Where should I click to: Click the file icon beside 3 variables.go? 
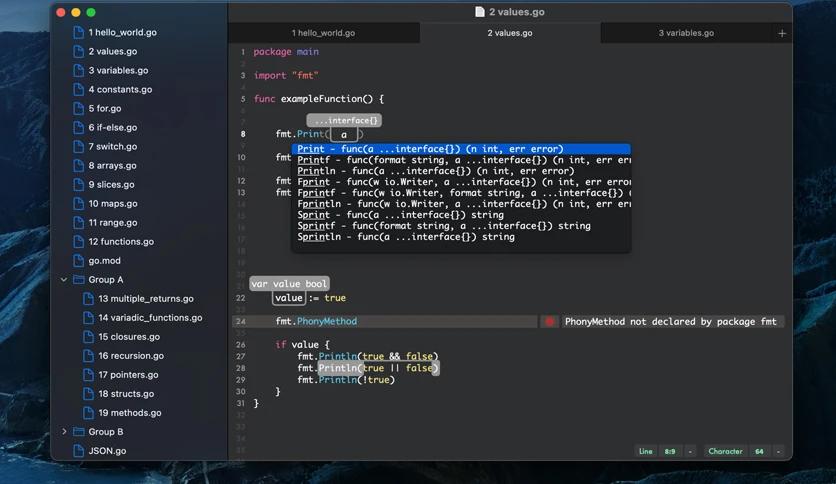tap(78, 70)
